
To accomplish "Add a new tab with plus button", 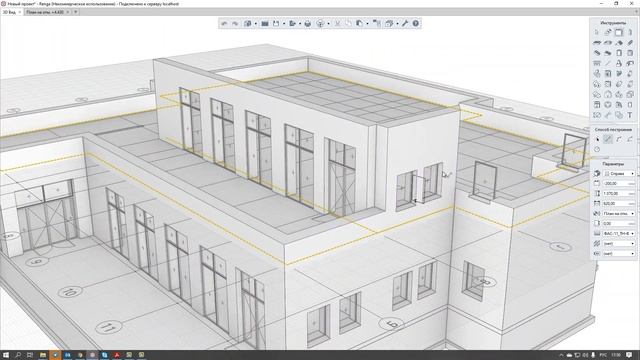I will [76, 12].
